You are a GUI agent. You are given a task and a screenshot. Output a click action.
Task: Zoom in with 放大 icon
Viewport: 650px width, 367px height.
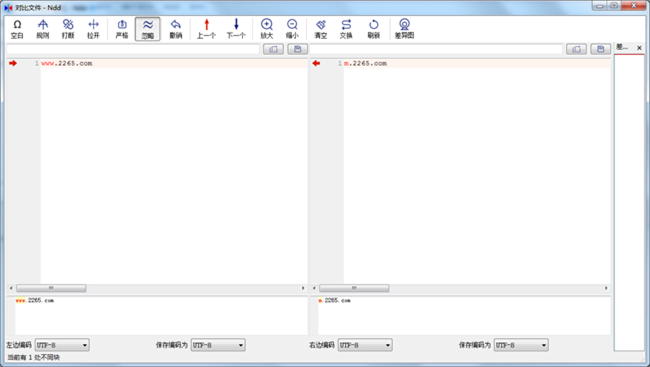click(x=267, y=29)
